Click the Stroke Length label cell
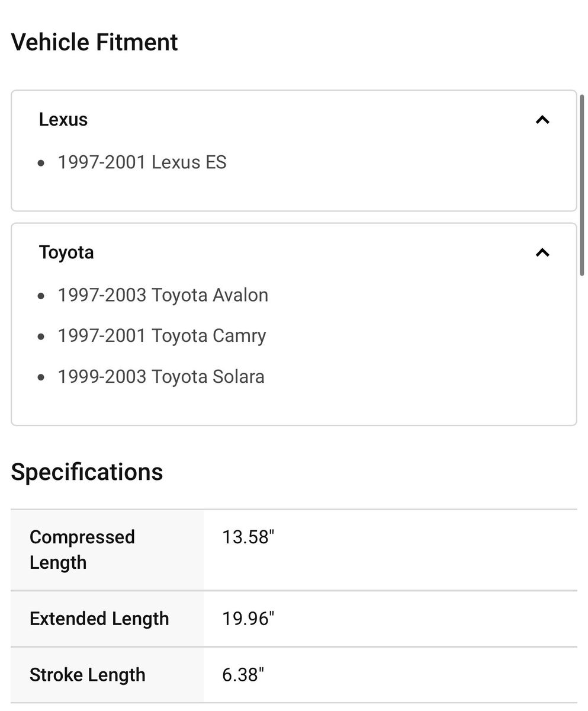 pyautogui.click(x=107, y=675)
